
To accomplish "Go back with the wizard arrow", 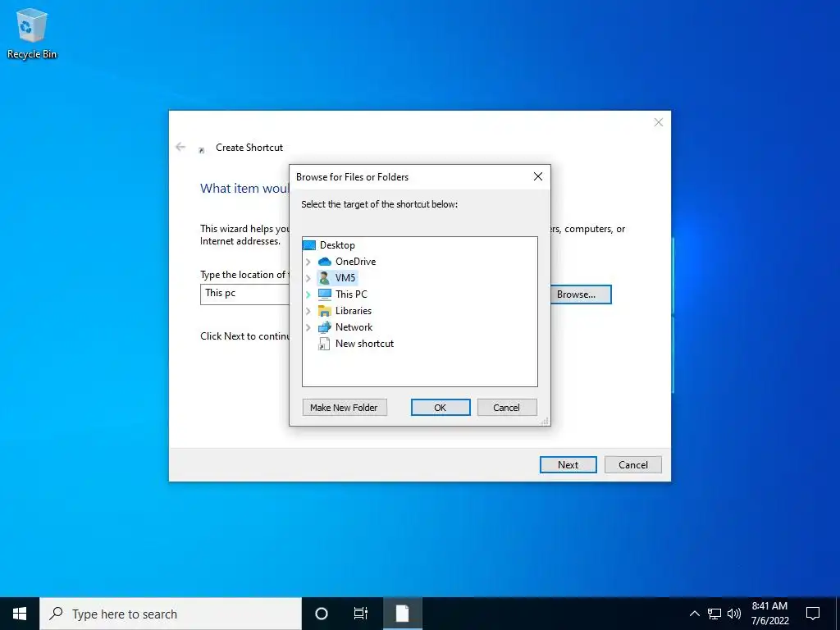I will coord(180,147).
